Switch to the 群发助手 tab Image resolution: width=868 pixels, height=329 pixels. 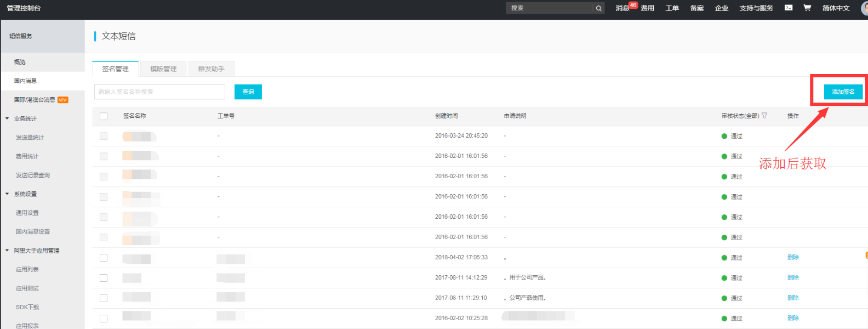tap(212, 69)
